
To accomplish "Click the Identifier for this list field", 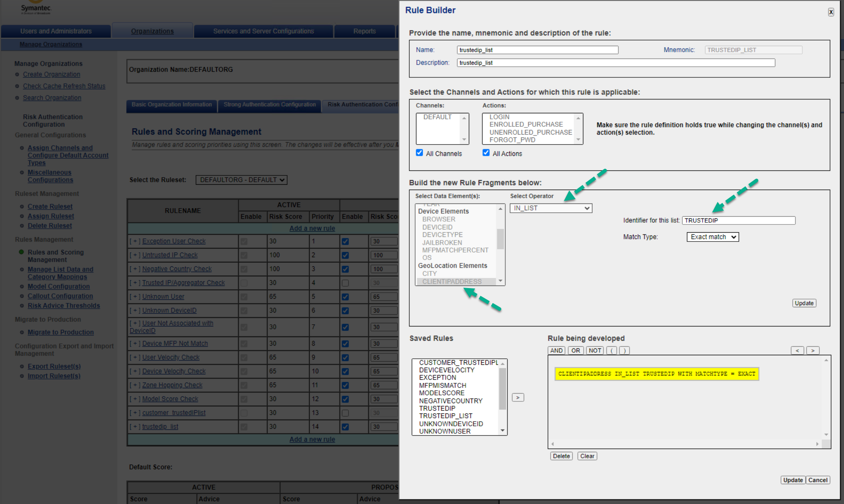I will click(738, 220).
